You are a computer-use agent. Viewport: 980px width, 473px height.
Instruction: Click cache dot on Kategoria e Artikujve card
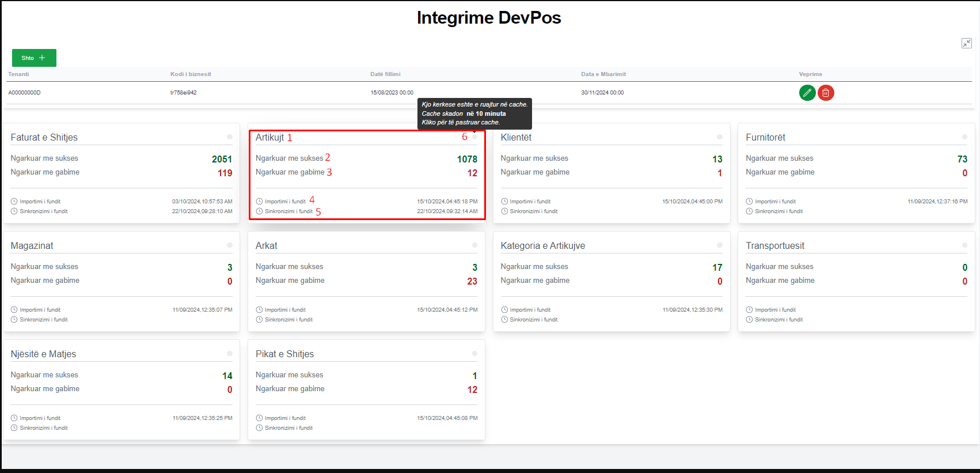pyautogui.click(x=719, y=245)
